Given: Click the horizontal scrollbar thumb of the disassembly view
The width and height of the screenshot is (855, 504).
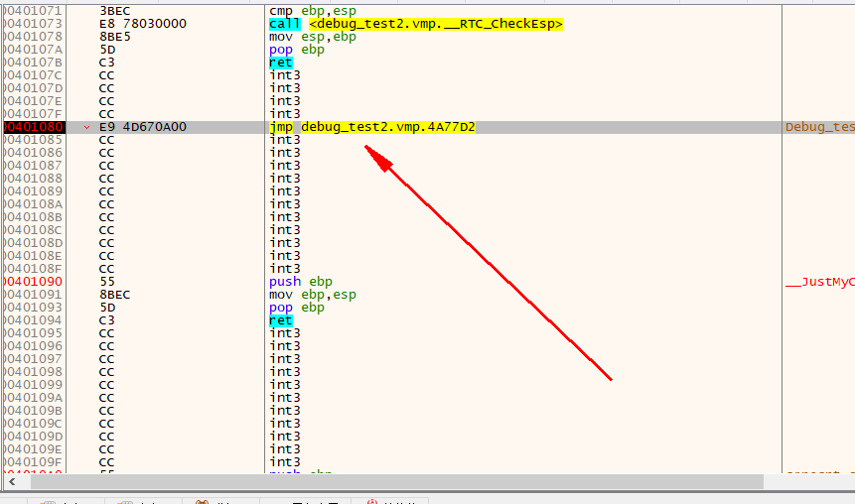Looking at the screenshot, I should [x=397, y=481].
